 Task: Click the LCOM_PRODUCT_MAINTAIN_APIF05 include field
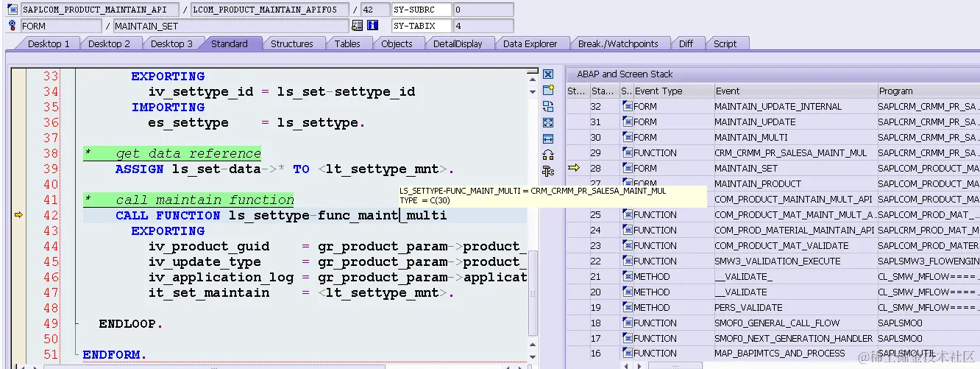click(x=269, y=10)
